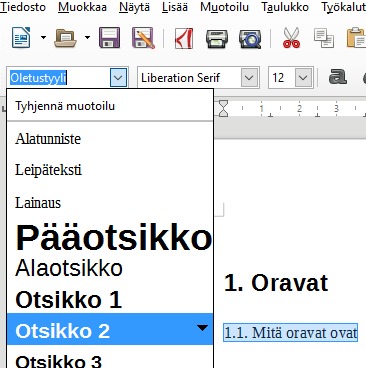Select Lainaus style
This screenshot has height=368, width=366.
coord(110,203)
